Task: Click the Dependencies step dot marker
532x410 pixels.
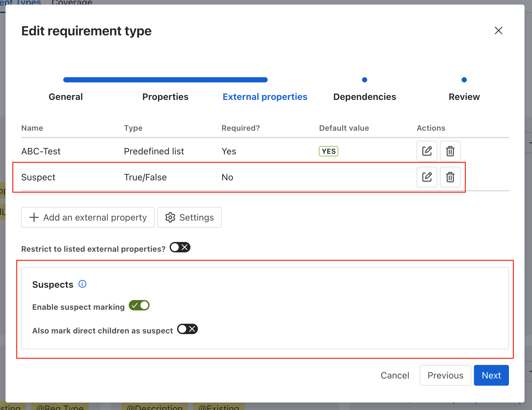Action: pyautogui.click(x=365, y=80)
